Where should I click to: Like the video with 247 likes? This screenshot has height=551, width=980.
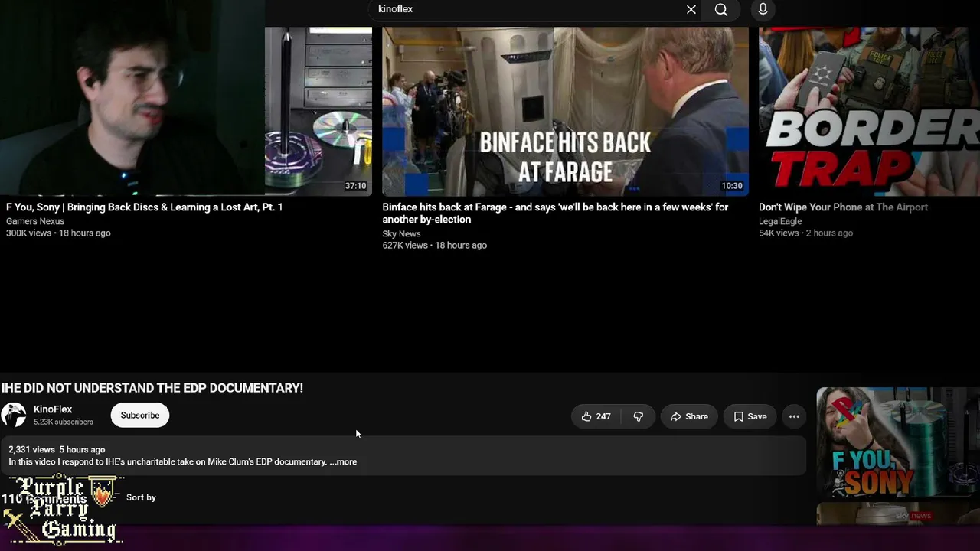tap(596, 416)
